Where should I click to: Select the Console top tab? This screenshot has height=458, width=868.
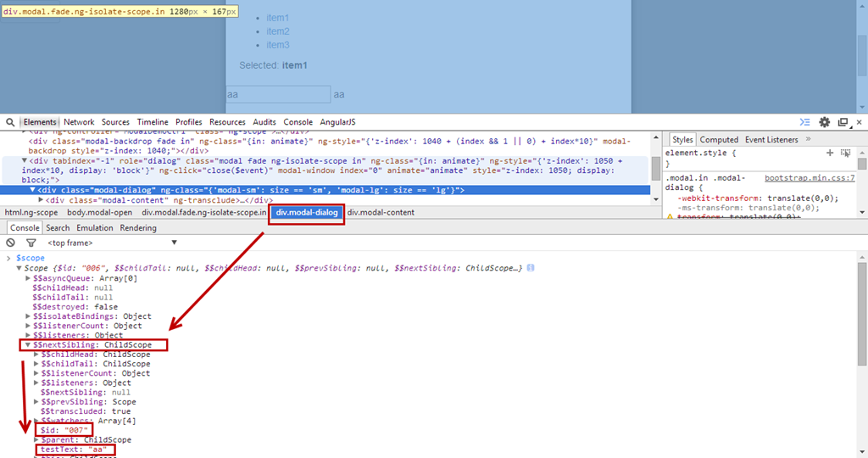[x=298, y=122]
